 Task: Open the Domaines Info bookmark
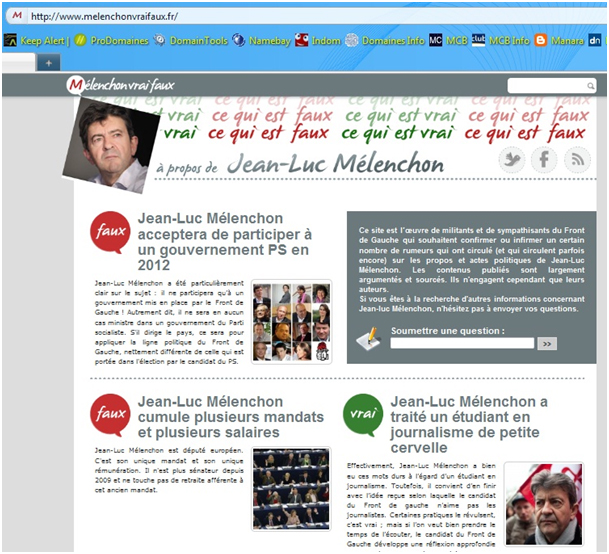pos(393,40)
